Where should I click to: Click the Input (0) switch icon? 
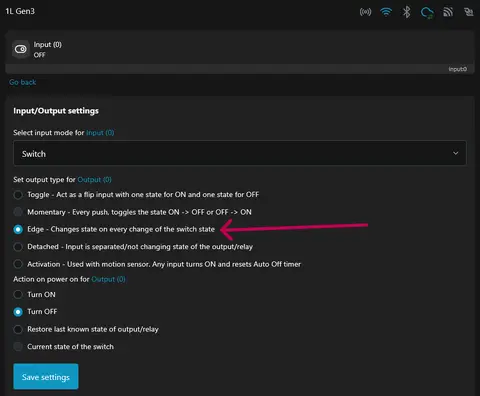(21, 49)
